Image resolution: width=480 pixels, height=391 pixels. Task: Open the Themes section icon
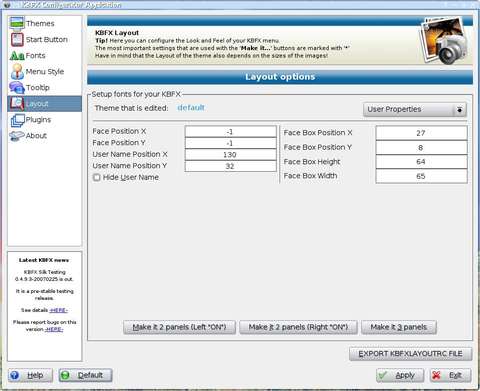pyautogui.click(x=17, y=23)
